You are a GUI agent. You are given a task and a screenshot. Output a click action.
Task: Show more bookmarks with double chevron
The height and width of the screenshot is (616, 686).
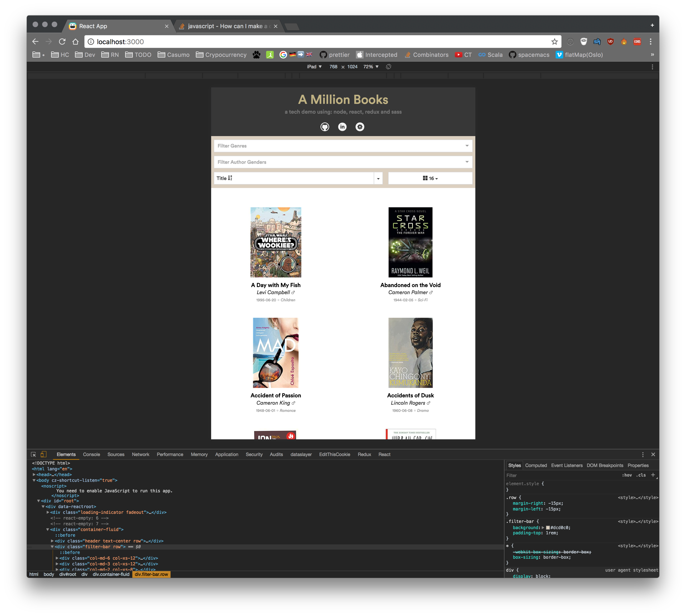point(652,54)
